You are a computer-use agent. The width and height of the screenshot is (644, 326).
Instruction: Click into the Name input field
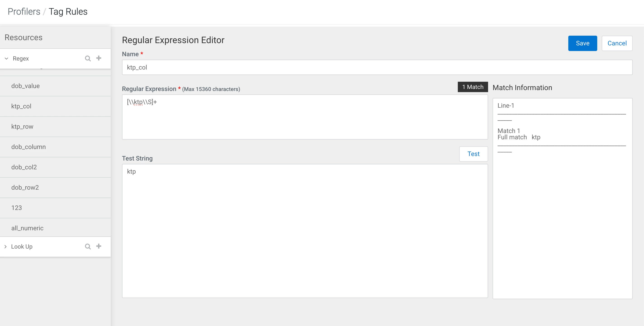click(x=377, y=67)
